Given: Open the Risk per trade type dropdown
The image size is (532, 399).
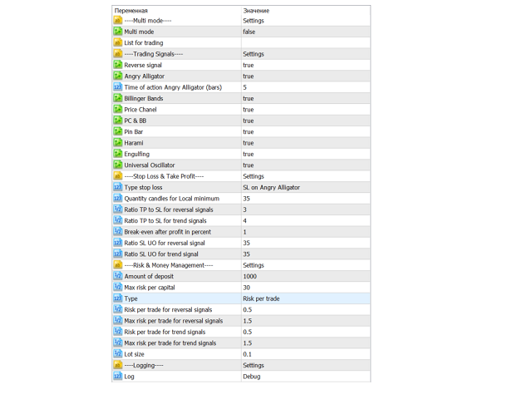Looking at the screenshot, I should (261, 298).
